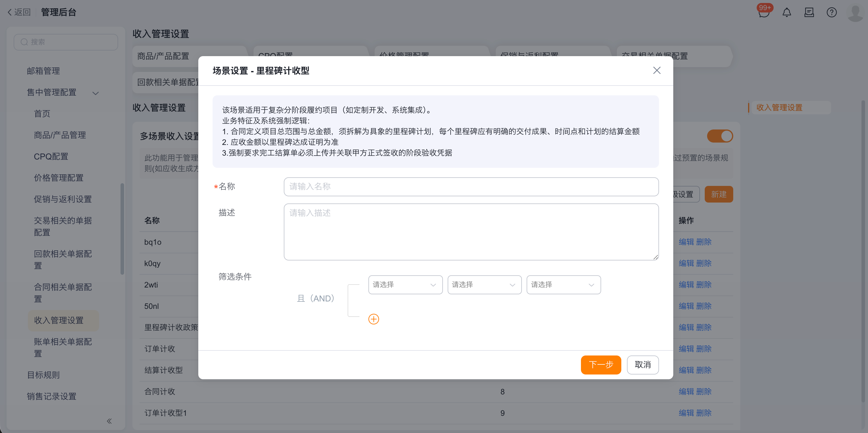Open 邮箱管理 in sidebar menu
The image size is (868, 433).
[x=43, y=71]
